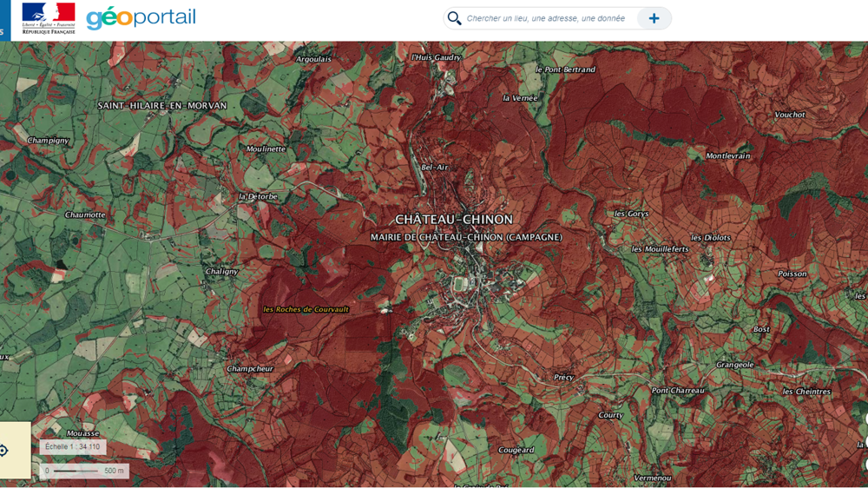Image resolution: width=868 pixels, height=488 pixels.
Task: Click the Géoportail logo
Action: click(141, 18)
